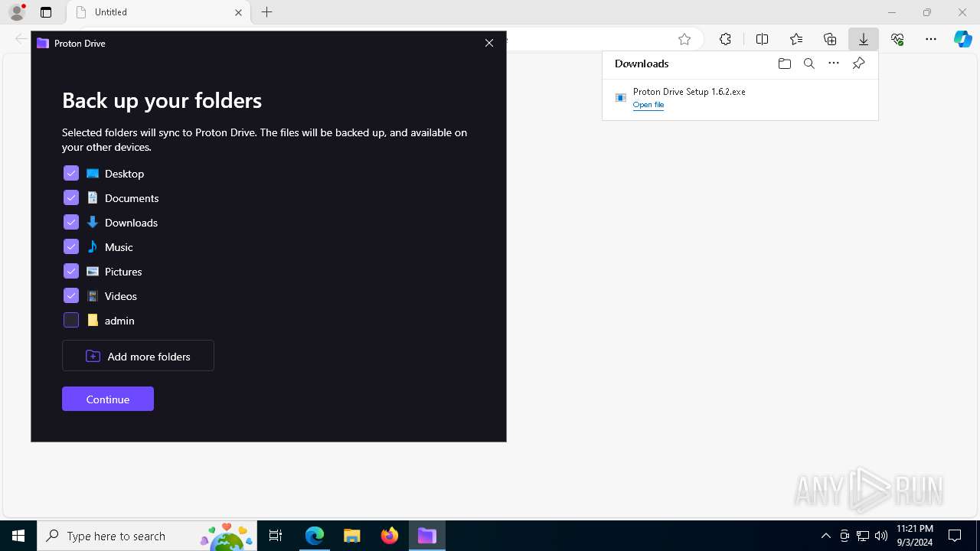980x551 pixels.
Task: Click Proton Drive taskbar icon
Action: pos(426,536)
